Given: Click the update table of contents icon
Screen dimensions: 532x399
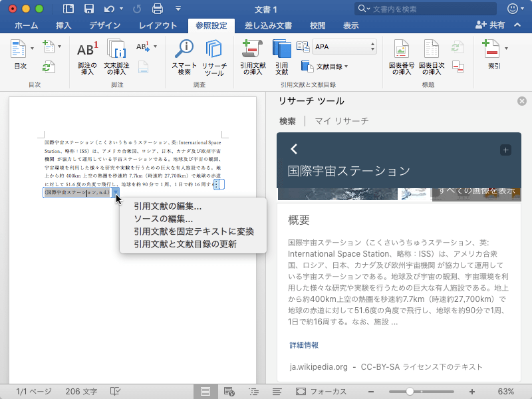Looking at the screenshot, I should coord(49,67).
